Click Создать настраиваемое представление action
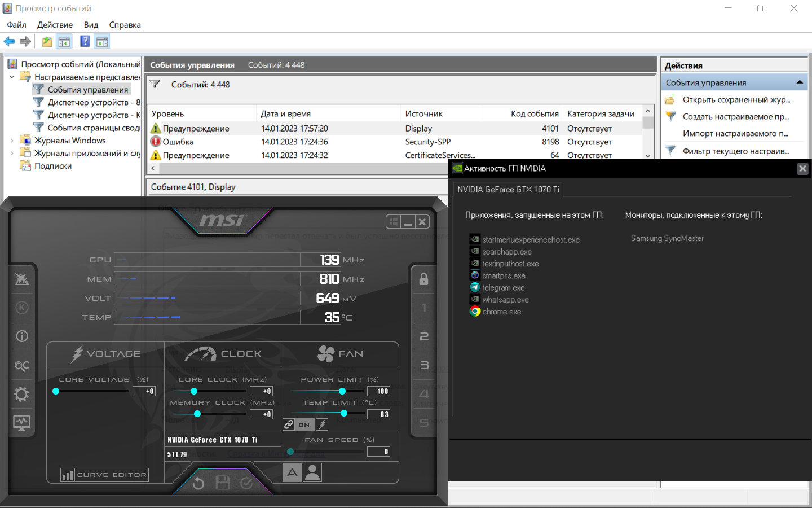Image resolution: width=812 pixels, height=508 pixels. tap(736, 117)
